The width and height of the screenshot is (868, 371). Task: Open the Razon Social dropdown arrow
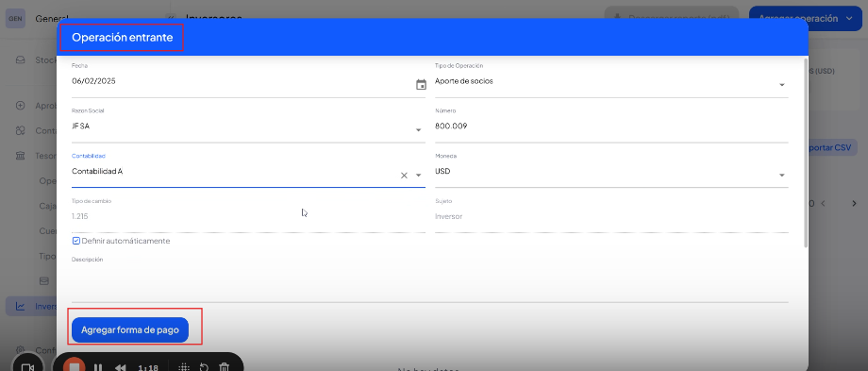[419, 129]
